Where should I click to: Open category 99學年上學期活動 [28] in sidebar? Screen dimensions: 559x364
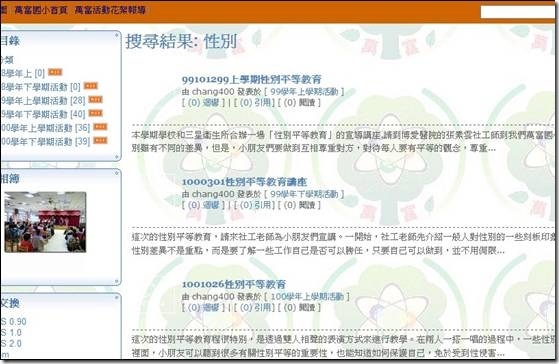(43, 101)
